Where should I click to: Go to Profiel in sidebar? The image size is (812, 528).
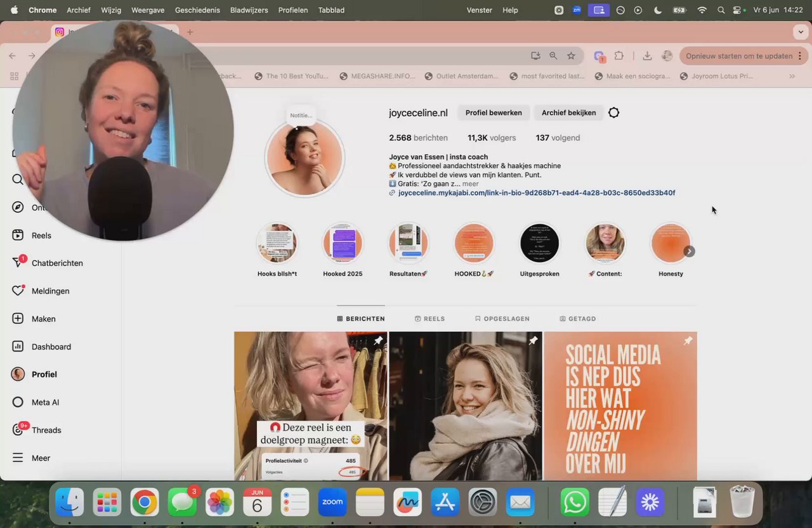tap(35, 374)
